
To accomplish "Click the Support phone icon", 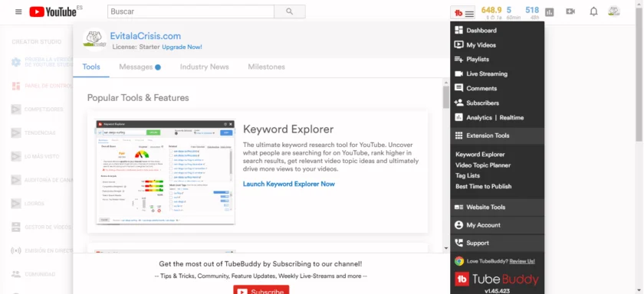I will 458,243.
